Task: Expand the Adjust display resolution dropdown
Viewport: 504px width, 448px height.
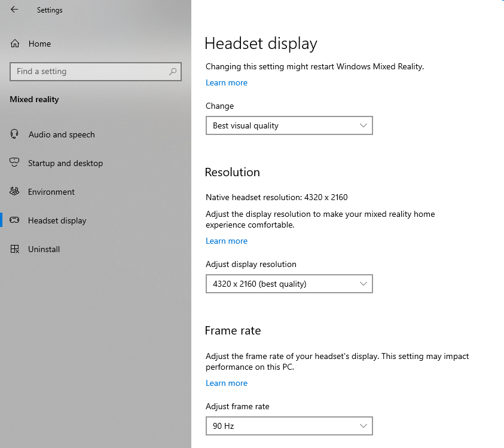Action: click(x=289, y=284)
